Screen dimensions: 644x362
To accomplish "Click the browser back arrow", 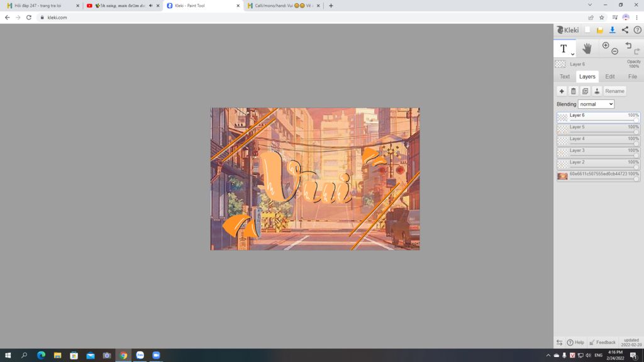I will pyautogui.click(x=8, y=18).
